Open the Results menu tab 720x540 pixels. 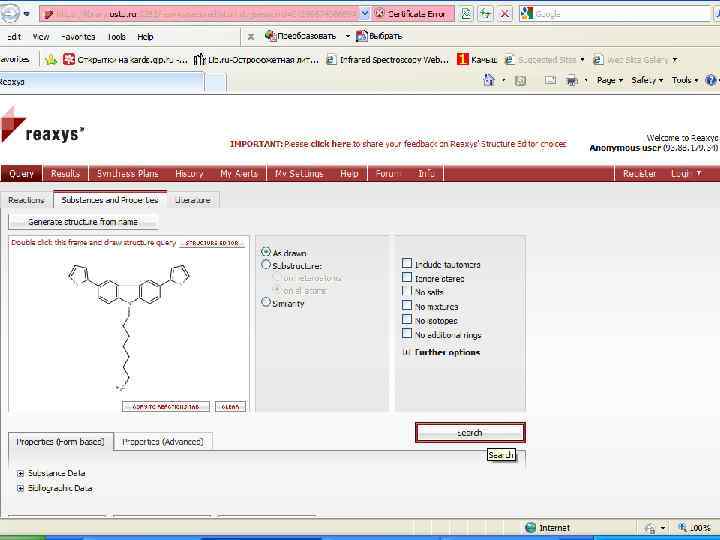(65, 174)
